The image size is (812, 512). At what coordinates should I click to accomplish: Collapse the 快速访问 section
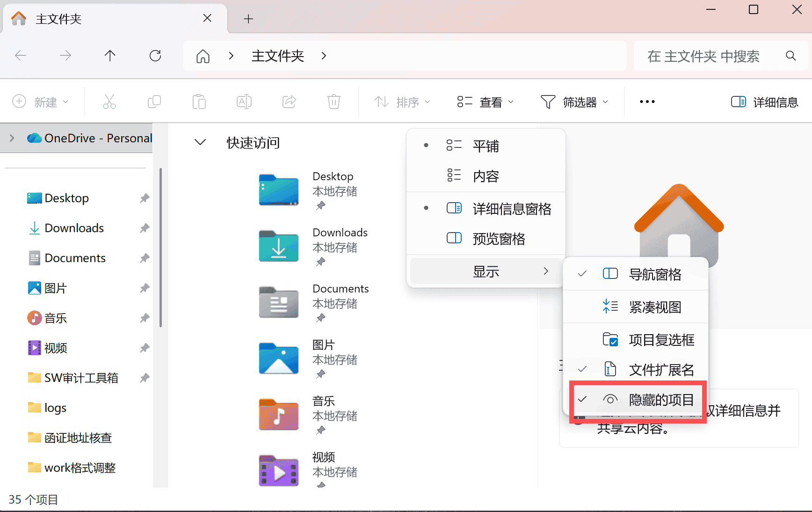[200, 142]
